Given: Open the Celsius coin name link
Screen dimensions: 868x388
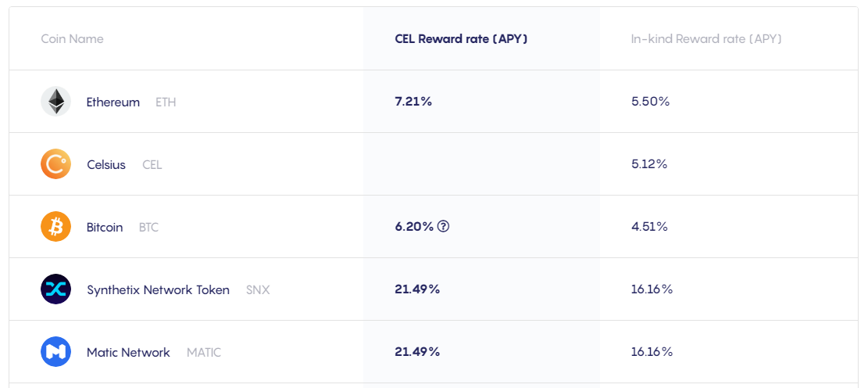Looking at the screenshot, I should [106, 165].
